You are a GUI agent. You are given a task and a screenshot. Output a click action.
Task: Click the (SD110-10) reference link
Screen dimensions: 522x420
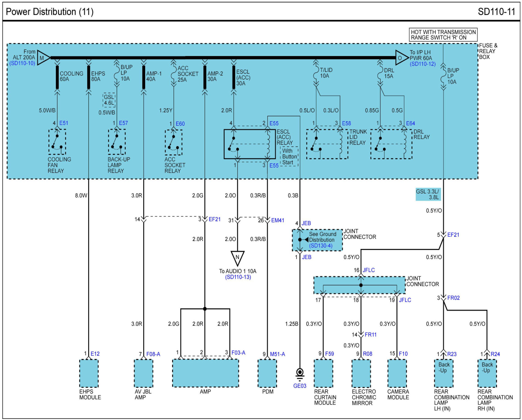point(22,63)
